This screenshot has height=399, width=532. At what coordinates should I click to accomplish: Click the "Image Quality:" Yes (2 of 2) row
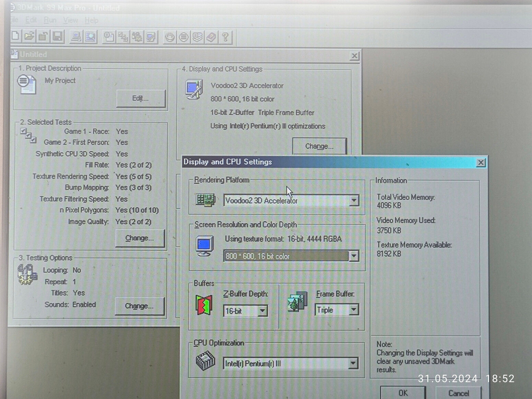[110, 222]
